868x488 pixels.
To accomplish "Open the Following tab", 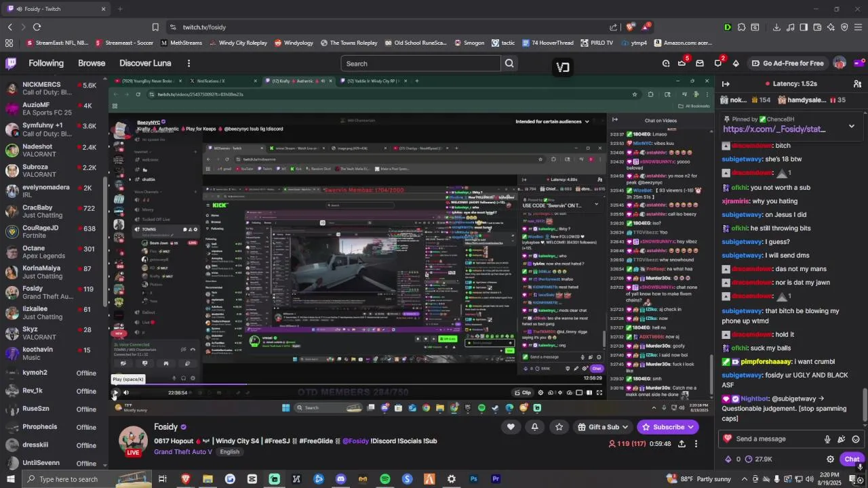I will click(x=46, y=64).
